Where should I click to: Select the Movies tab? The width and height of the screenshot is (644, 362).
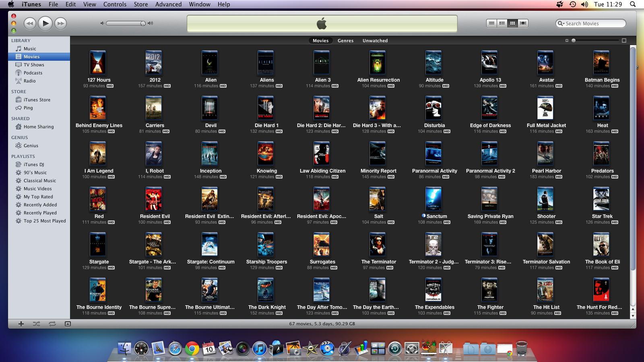point(321,41)
